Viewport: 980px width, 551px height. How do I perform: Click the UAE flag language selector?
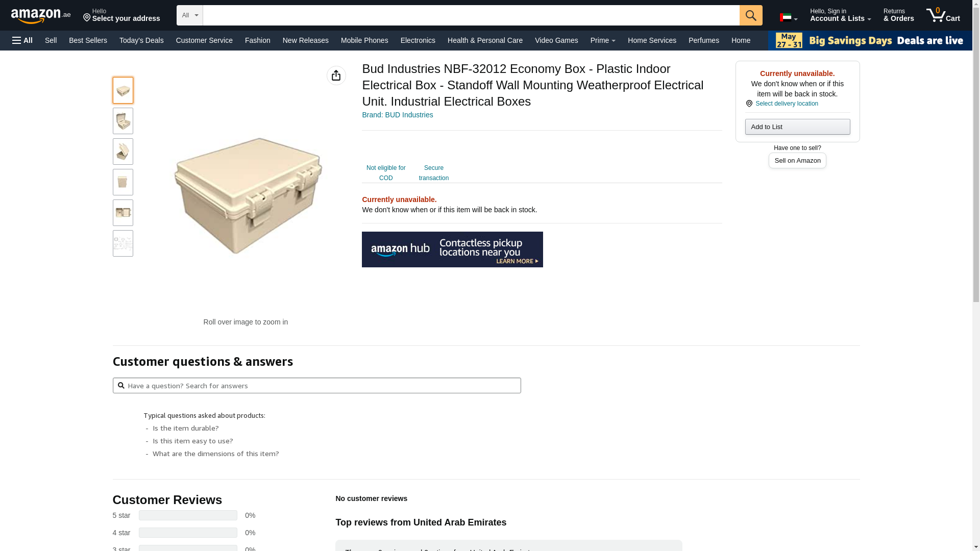point(788,18)
